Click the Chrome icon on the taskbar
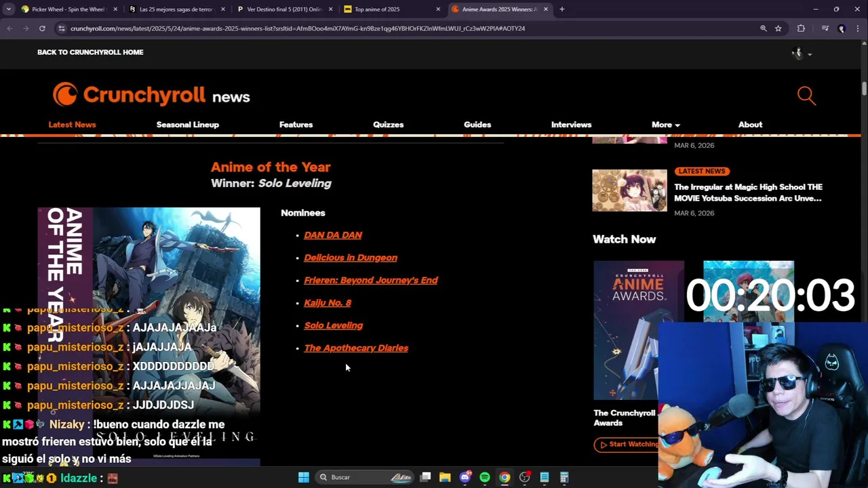This screenshot has height=488, width=868. coord(505,477)
